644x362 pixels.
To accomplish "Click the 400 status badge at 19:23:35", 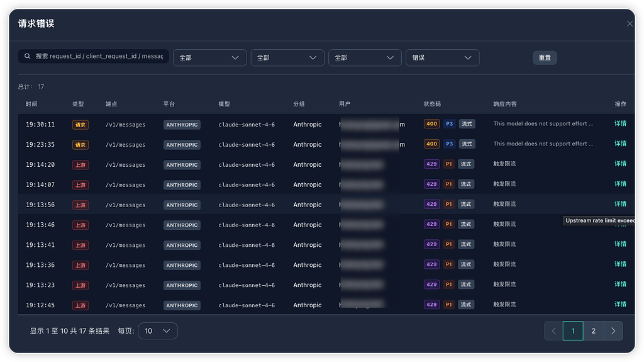I will 431,144.
